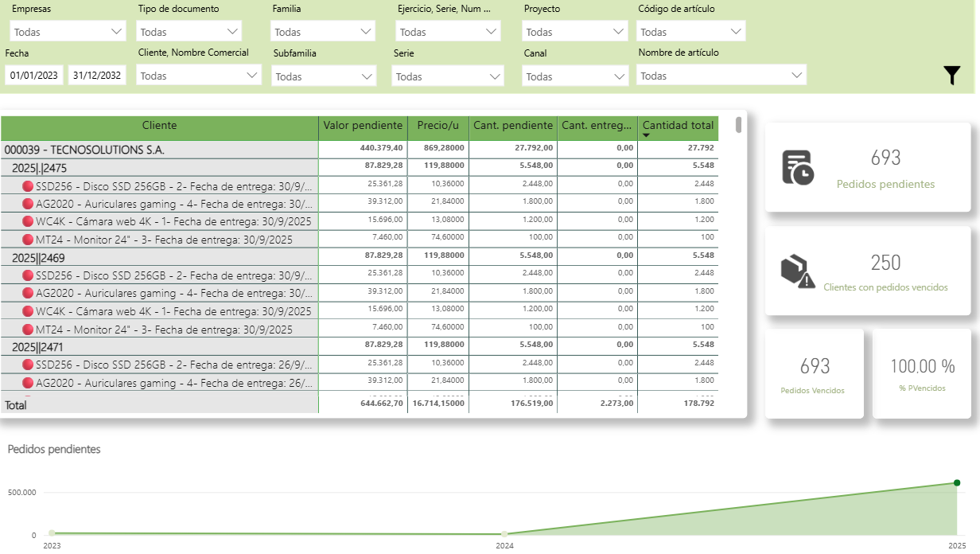Click the 2025 data point on chart
The width and height of the screenshot is (980, 554).
pyautogui.click(x=957, y=482)
